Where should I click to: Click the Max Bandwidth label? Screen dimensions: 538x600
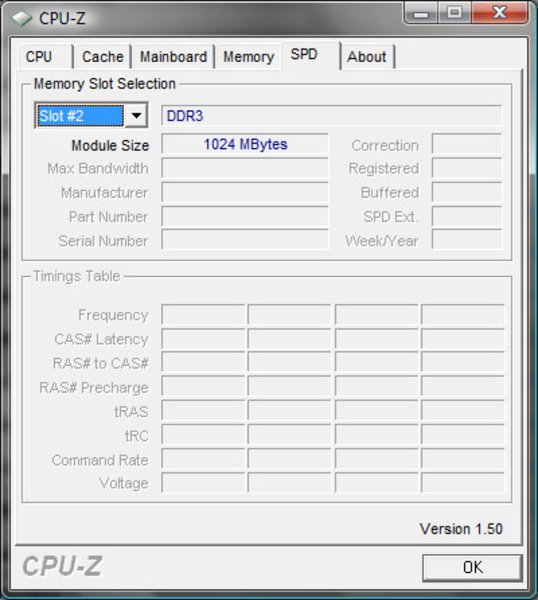point(98,169)
